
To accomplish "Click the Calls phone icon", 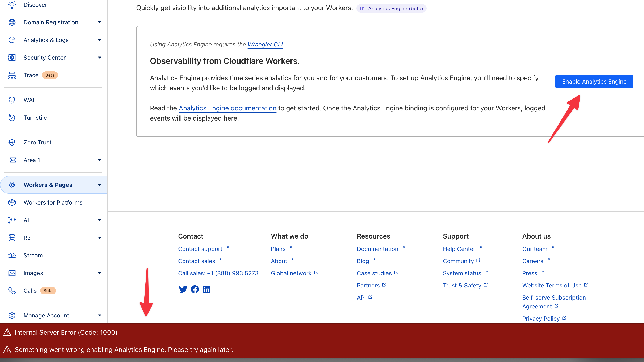I will tap(12, 290).
